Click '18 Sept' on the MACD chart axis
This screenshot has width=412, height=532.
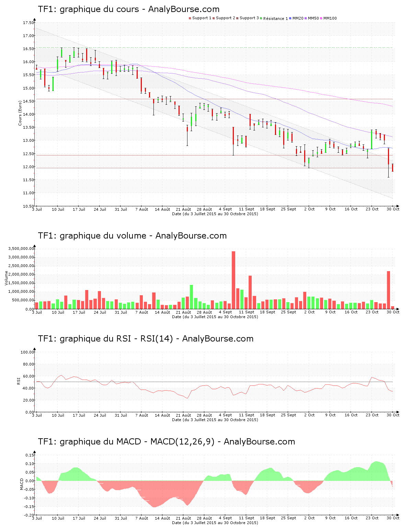tap(267, 518)
